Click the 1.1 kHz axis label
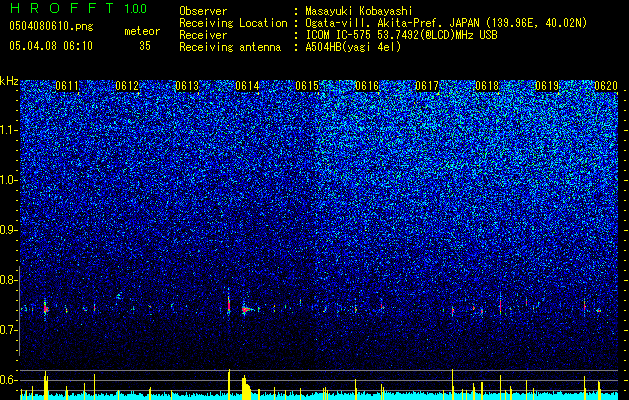 pos(9,130)
